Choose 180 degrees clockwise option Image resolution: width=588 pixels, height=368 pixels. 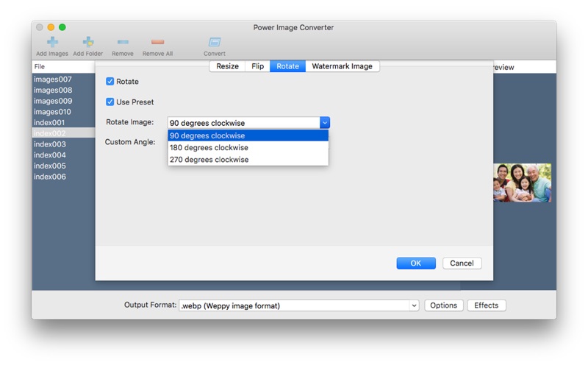tap(248, 148)
